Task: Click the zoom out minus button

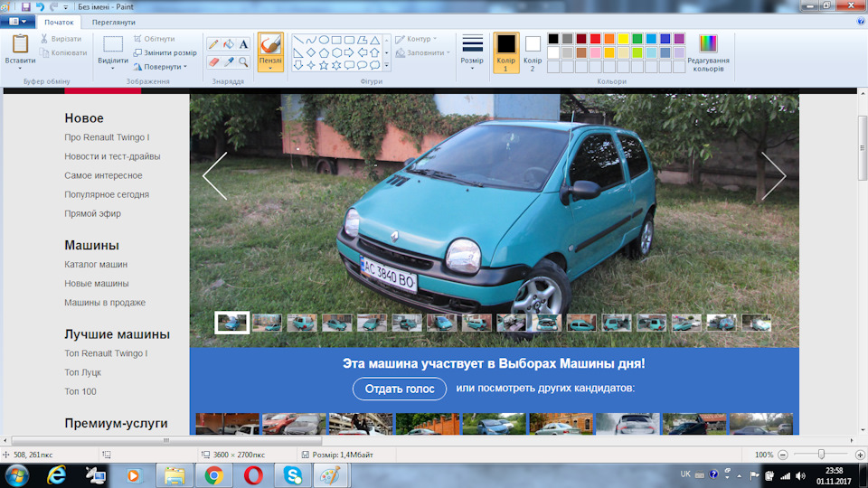Action: [783, 455]
